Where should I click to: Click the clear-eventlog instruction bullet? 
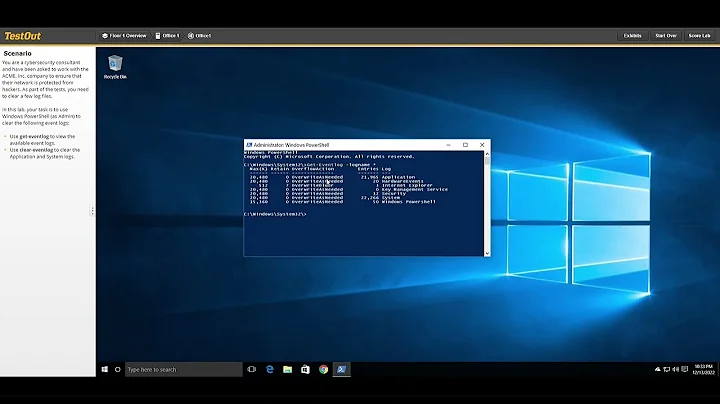coord(45,153)
